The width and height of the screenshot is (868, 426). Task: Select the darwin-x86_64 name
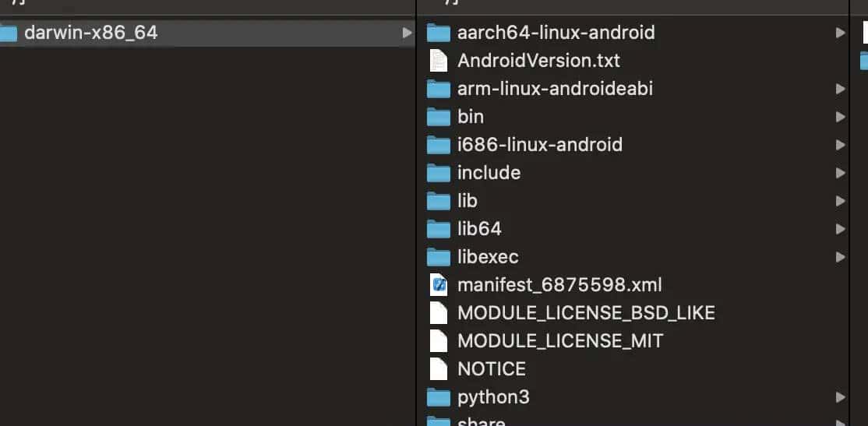(91, 33)
